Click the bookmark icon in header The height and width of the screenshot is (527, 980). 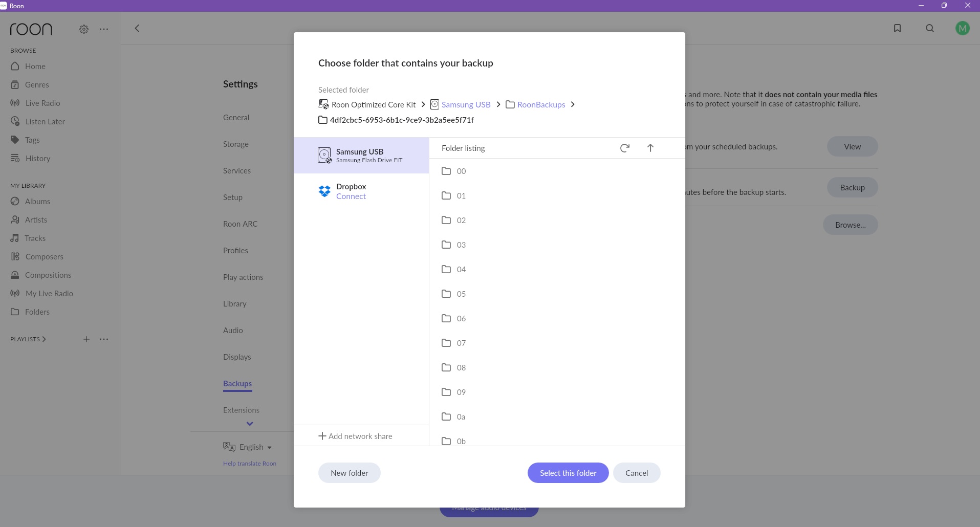[x=897, y=28]
